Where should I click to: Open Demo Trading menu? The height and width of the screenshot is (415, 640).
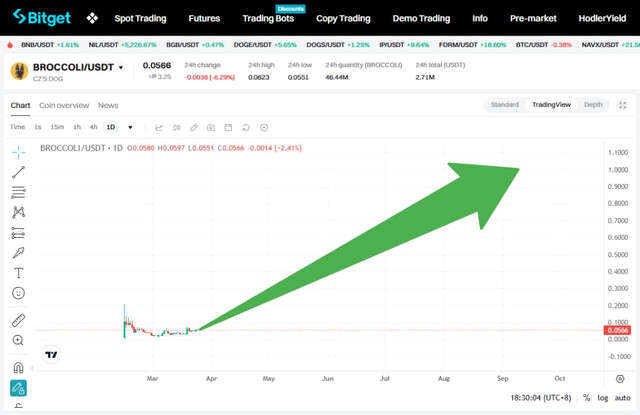421,18
